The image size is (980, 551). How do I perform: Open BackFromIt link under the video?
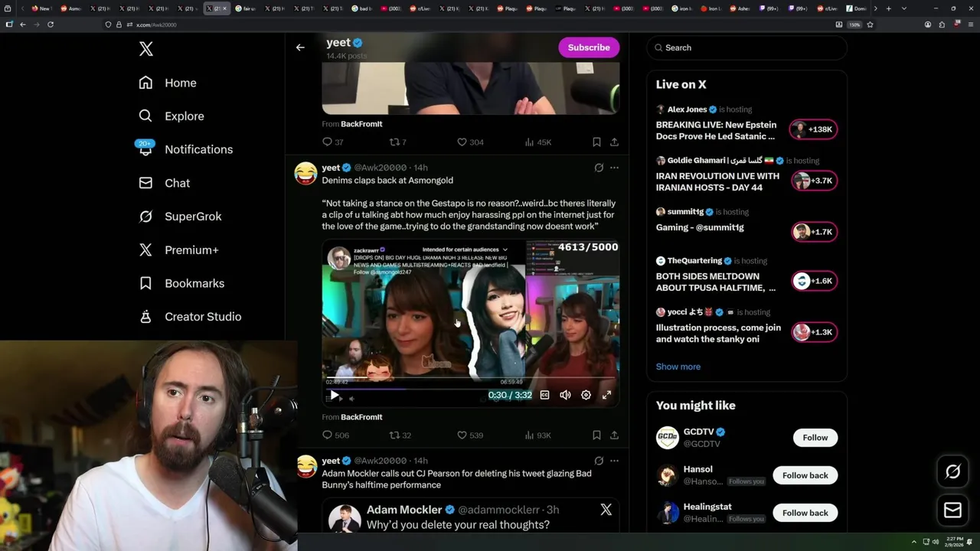[361, 417]
